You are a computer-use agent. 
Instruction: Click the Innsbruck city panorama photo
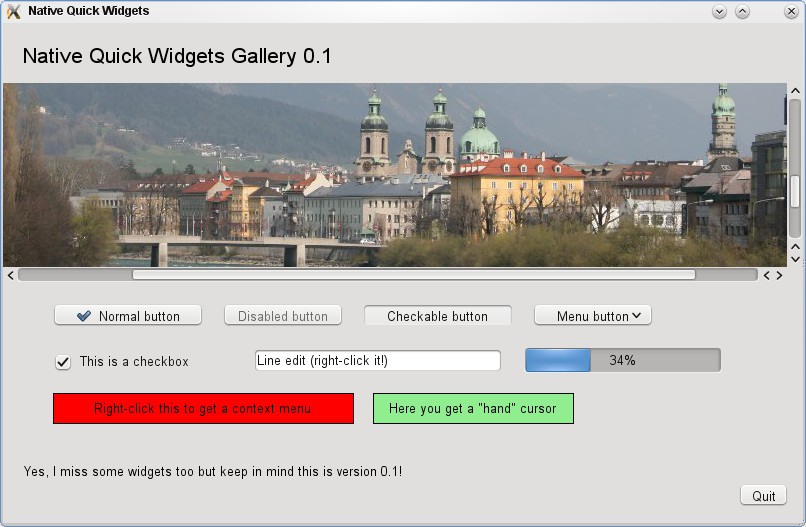[x=394, y=175]
